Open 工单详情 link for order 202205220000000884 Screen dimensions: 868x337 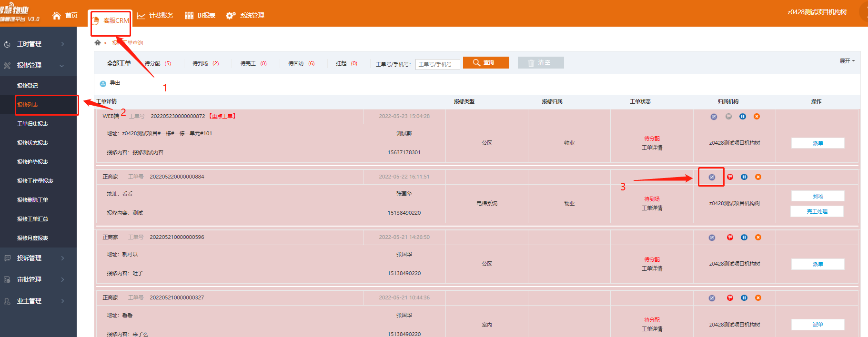(652, 208)
